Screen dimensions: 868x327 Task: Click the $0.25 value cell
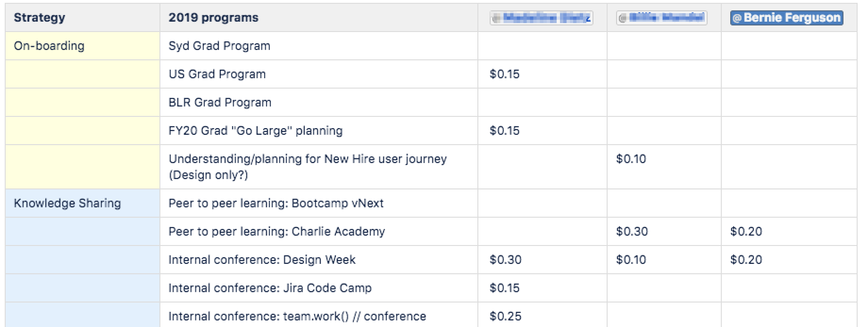click(x=542, y=315)
